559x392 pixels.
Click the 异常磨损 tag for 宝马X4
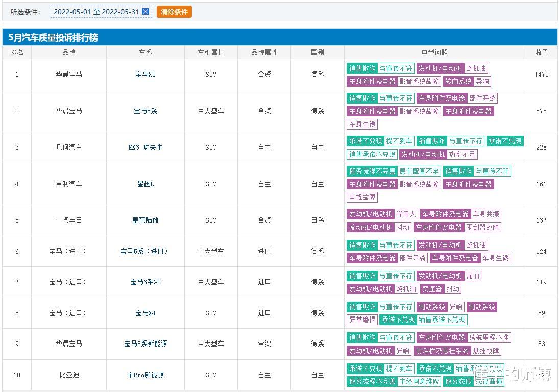click(362, 320)
